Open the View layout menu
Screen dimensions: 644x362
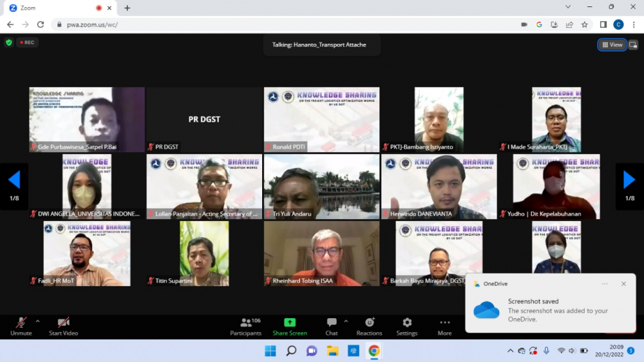[x=612, y=45]
